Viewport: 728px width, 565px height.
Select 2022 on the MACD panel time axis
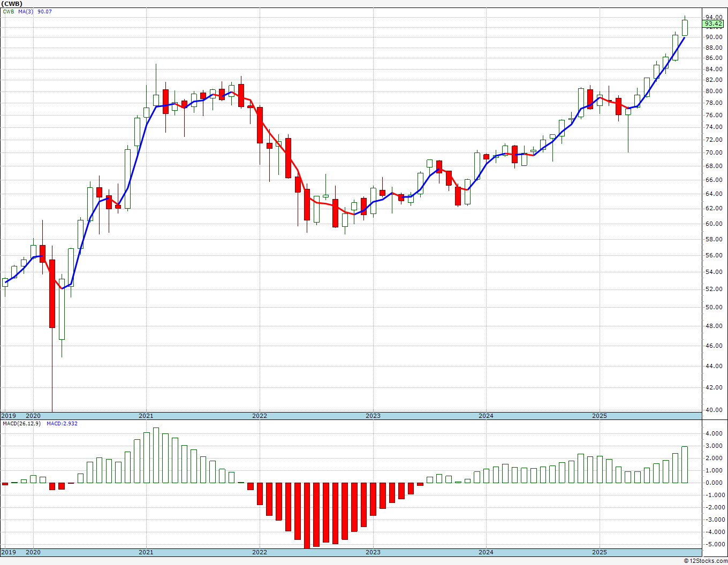point(260,552)
